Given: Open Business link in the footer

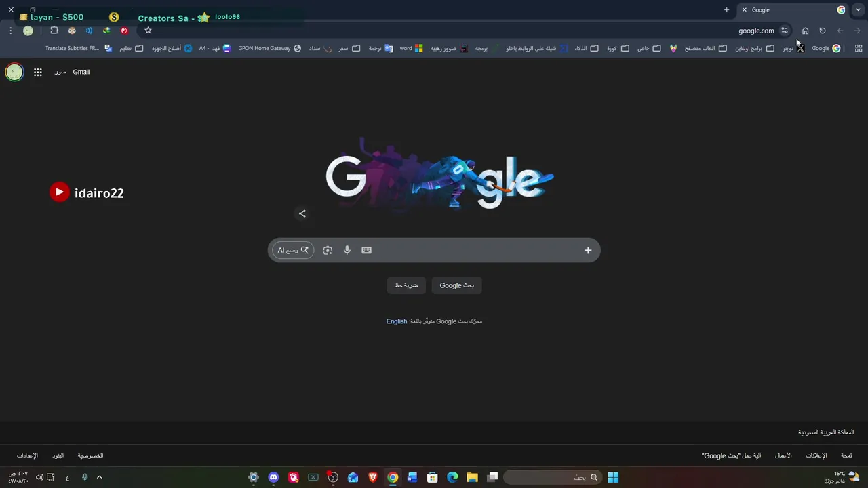Looking at the screenshot, I should pos(783,455).
